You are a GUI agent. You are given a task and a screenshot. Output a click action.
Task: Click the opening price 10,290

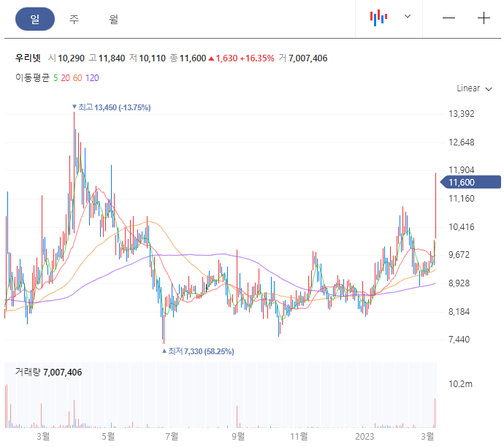[x=71, y=58]
